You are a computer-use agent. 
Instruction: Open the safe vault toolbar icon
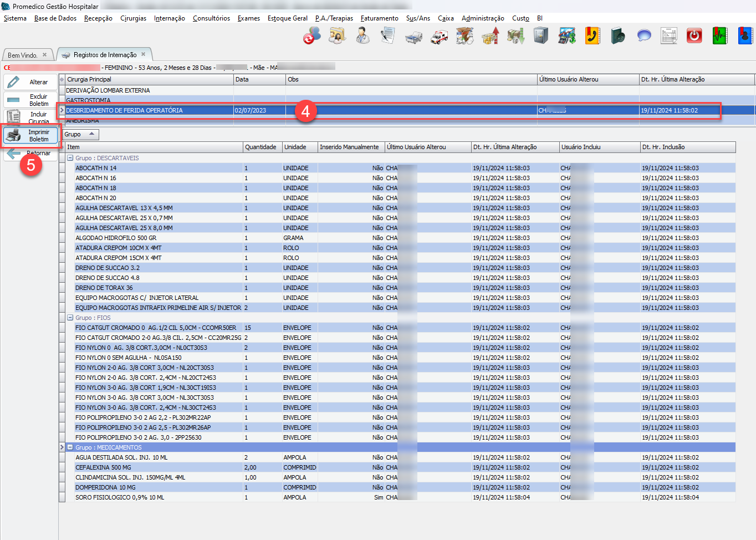[540, 36]
